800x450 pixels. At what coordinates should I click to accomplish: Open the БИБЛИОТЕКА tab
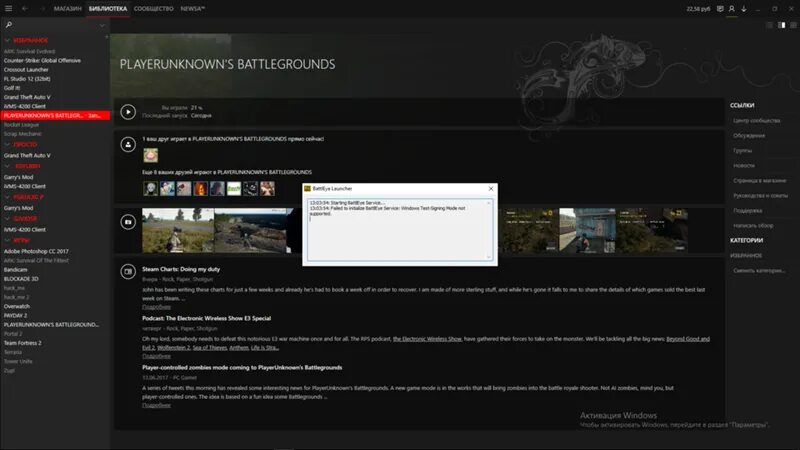(x=108, y=9)
